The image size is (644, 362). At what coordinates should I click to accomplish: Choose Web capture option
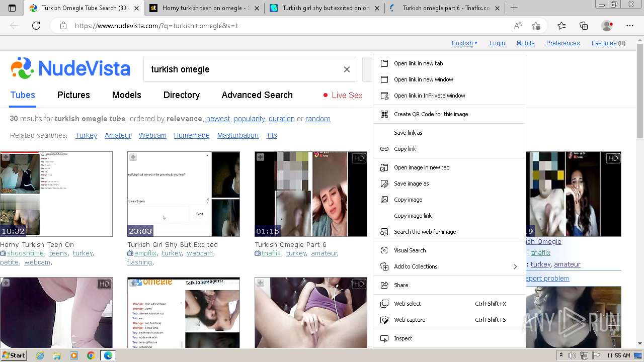(x=449, y=320)
